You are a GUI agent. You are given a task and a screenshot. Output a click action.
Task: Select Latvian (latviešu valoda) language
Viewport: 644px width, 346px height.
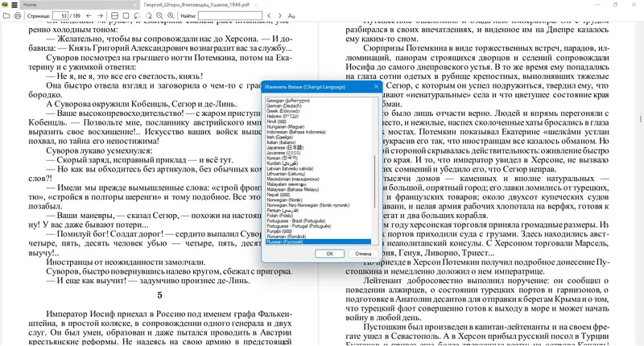290,169
